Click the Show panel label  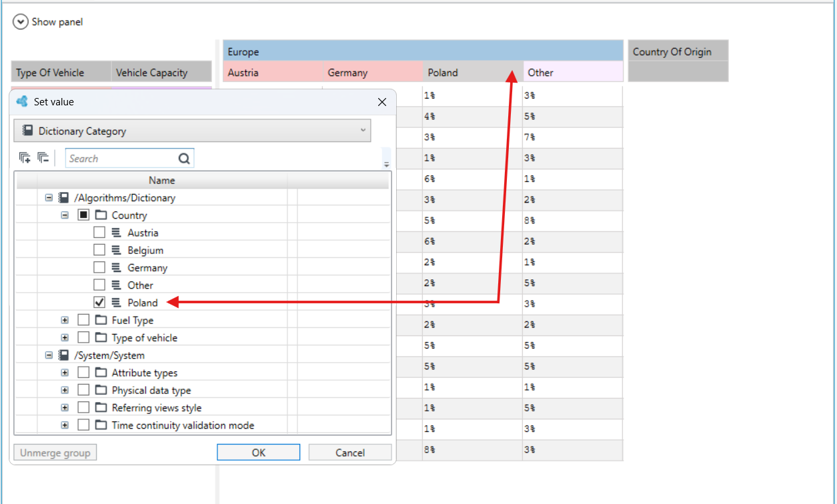pyautogui.click(x=57, y=22)
